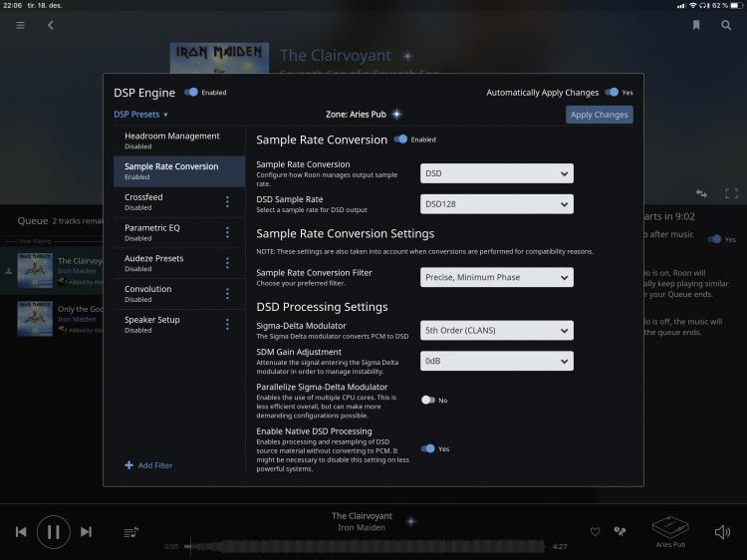Open Convolution three-dot menu
Viewport: 747px width, 560px height.
point(227,294)
